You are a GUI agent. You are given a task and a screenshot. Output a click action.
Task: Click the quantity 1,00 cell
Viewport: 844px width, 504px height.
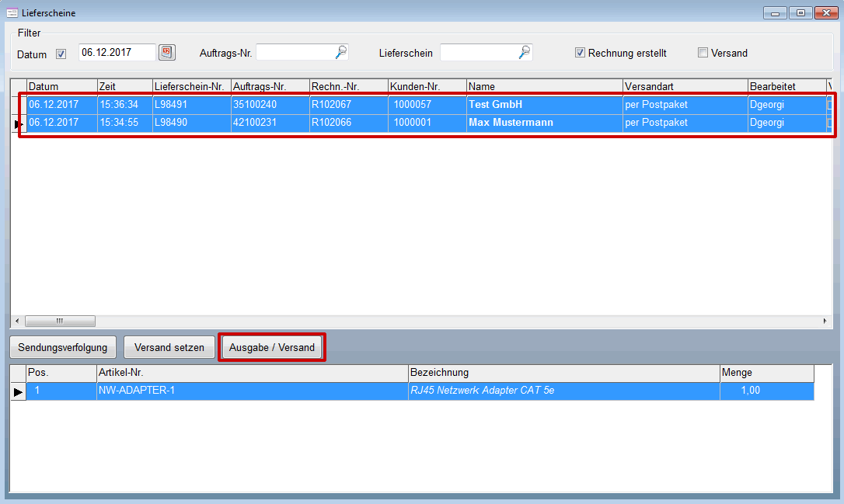coord(767,391)
